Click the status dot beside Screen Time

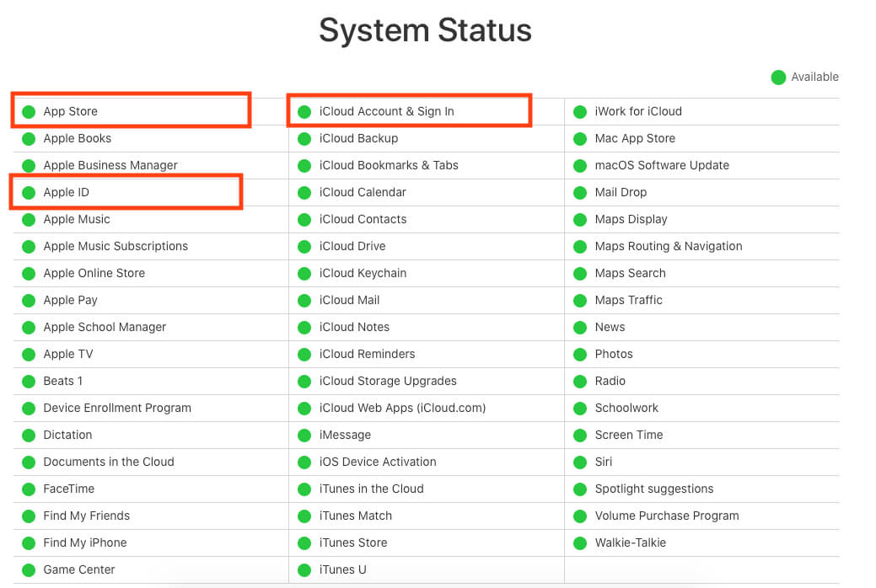pos(580,435)
